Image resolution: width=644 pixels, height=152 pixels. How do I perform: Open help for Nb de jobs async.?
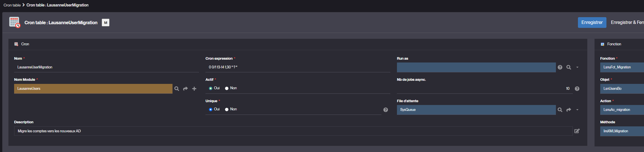(x=577, y=89)
